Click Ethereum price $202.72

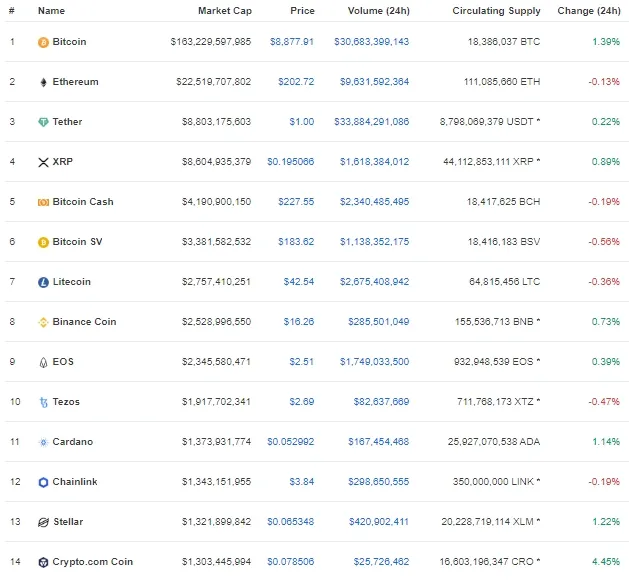[x=296, y=82]
